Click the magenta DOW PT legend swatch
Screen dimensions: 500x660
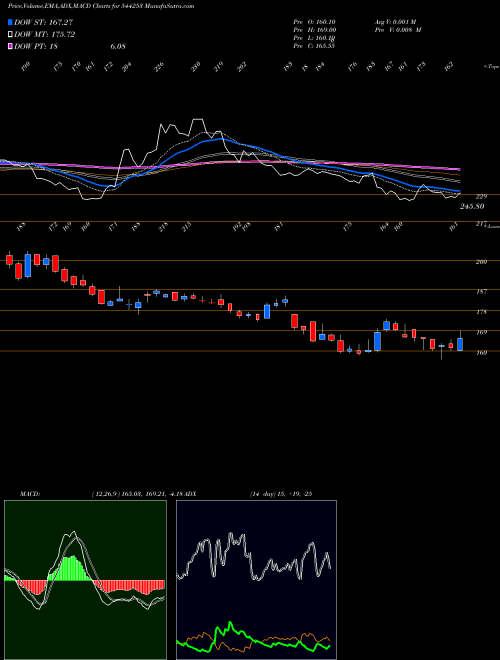click(x=10, y=46)
